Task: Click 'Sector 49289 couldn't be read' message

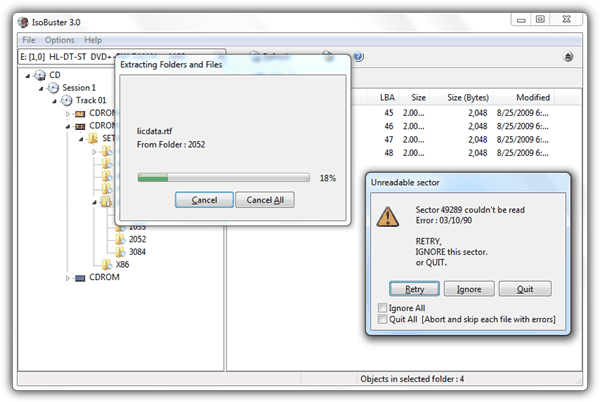Action: 470,210
